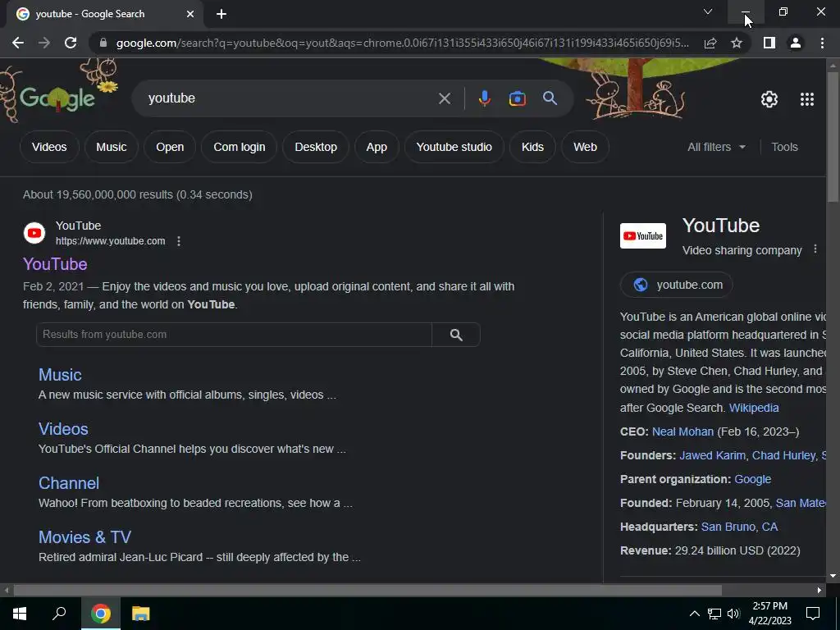Image resolution: width=840 pixels, height=630 pixels.
Task: Open the search Tools options
Action: tap(784, 147)
